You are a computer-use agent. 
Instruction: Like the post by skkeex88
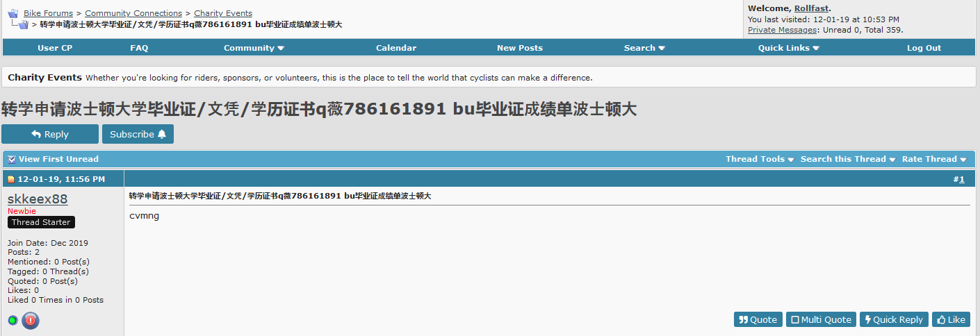pyautogui.click(x=951, y=319)
